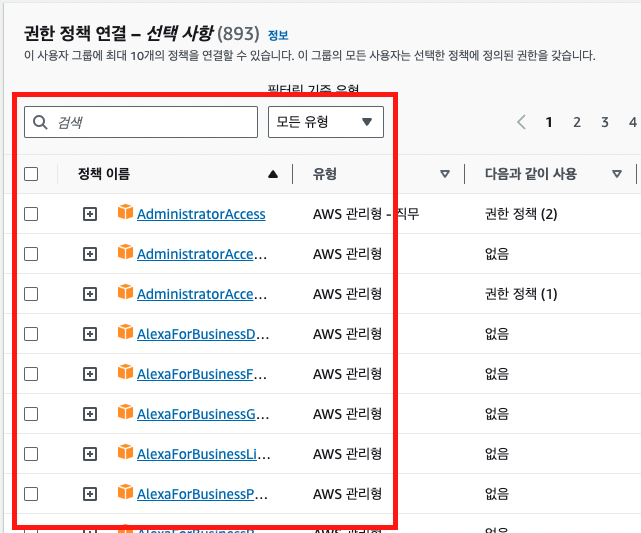Image resolution: width=641 pixels, height=533 pixels.
Task: Click 'AWS 관리형' in the AlexaForBusinessLi… row
Action: coord(347,455)
